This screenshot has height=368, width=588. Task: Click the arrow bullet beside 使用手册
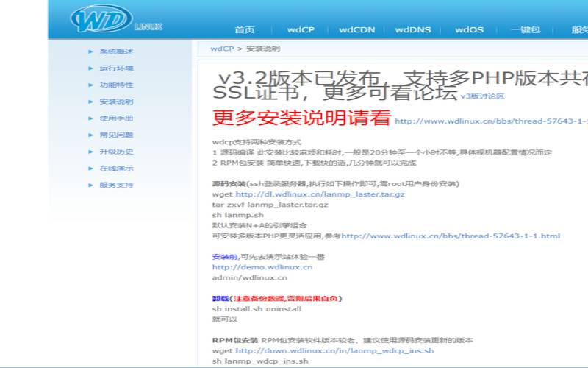90,118
